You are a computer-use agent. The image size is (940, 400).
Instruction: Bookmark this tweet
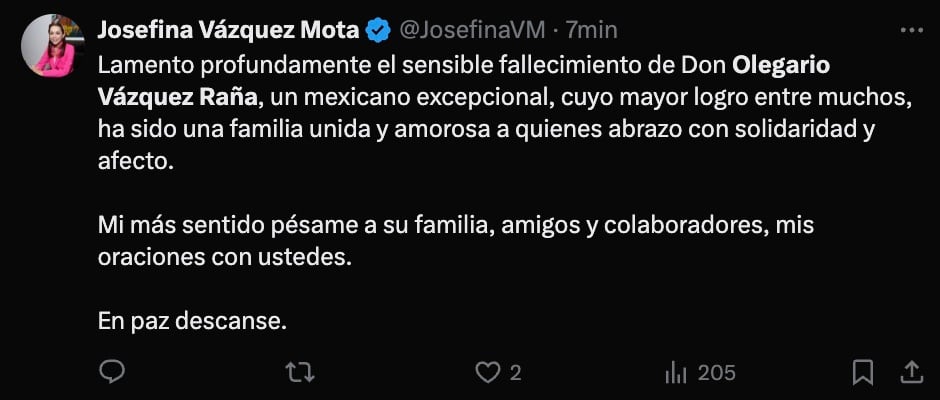click(862, 373)
